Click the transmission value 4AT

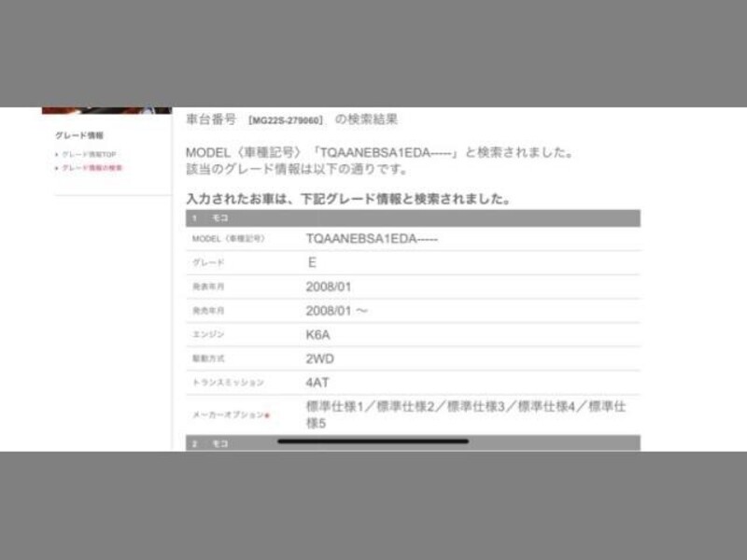[x=317, y=383]
